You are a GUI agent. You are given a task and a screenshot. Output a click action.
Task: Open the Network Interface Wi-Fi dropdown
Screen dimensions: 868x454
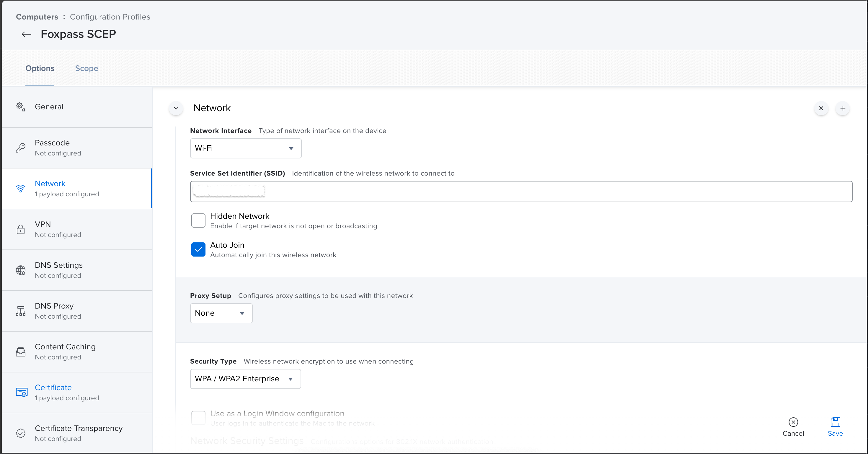[x=246, y=148]
